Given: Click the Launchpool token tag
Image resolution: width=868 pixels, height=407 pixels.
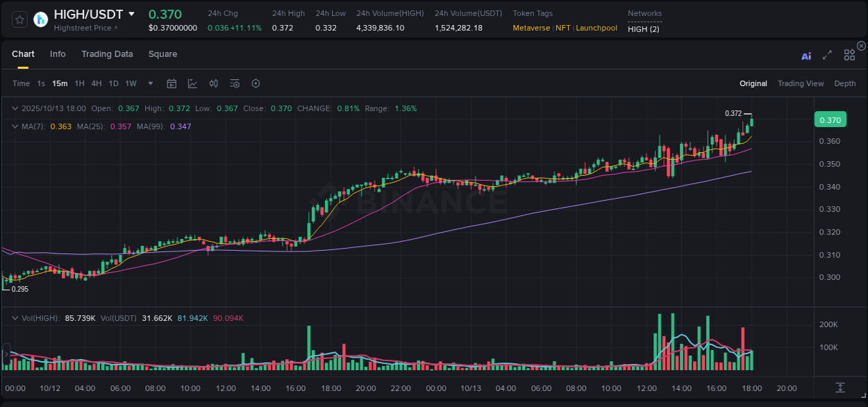Looking at the screenshot, I should [x=596, y=28].
